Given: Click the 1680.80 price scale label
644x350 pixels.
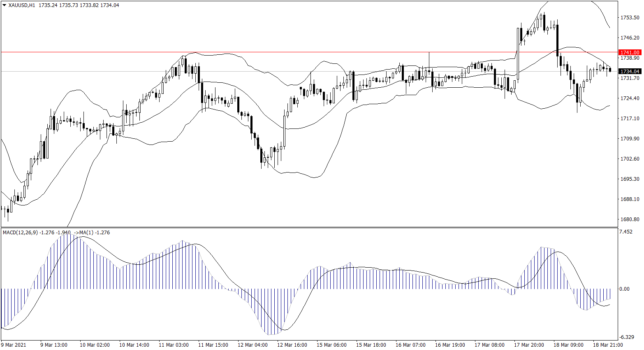Looking at the screenshot, I should point(630,219).
